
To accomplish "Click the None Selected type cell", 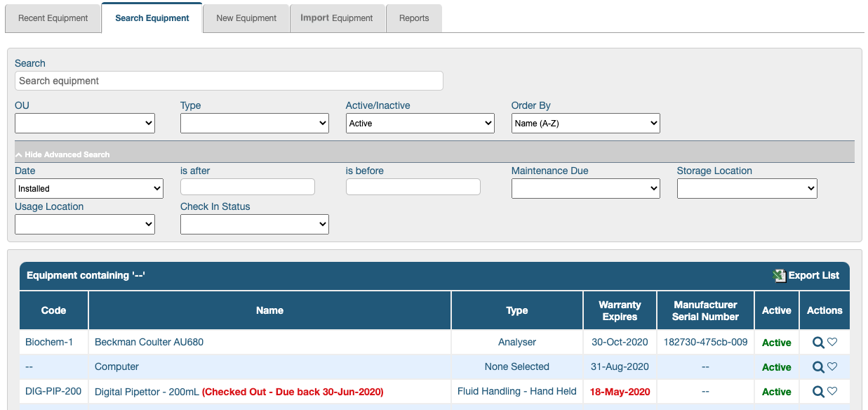I will [x=517, y=366].
